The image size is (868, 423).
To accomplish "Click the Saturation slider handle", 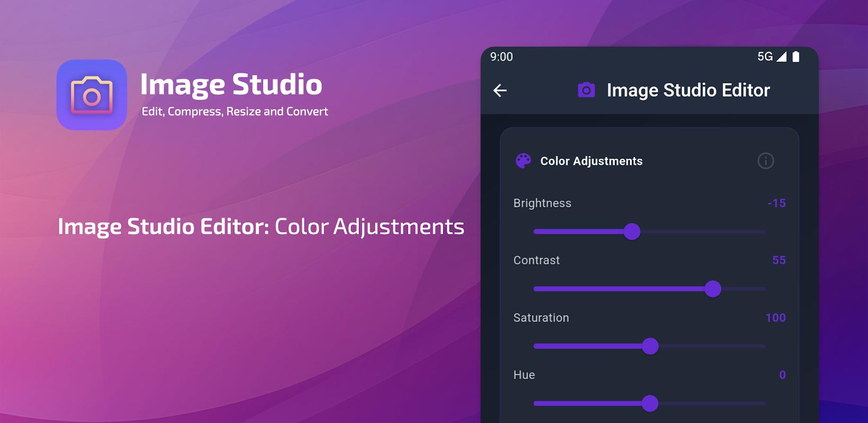I will pos(650,346).
